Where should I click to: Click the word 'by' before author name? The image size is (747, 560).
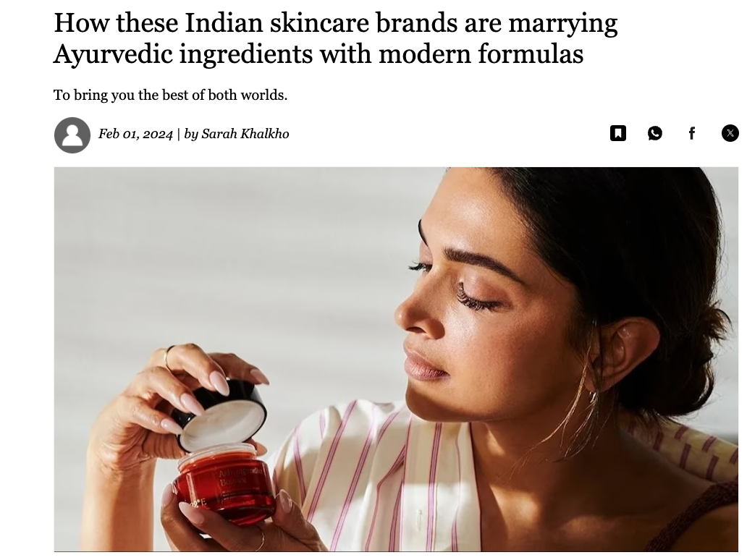pos(191,134)
